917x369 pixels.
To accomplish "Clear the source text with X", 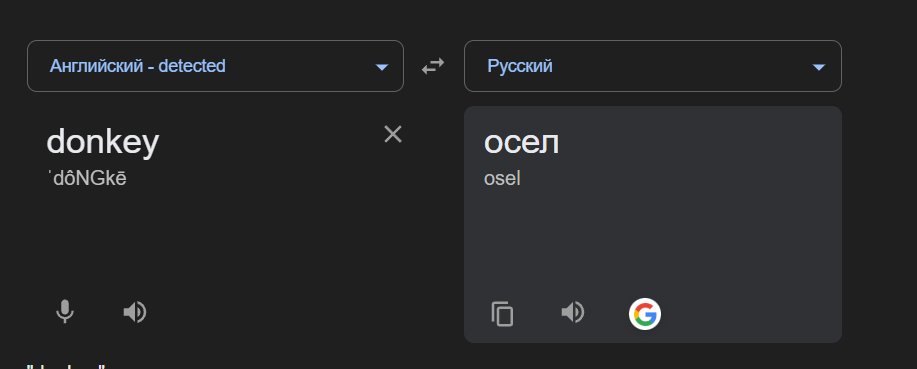I will (x=393, y=135).
